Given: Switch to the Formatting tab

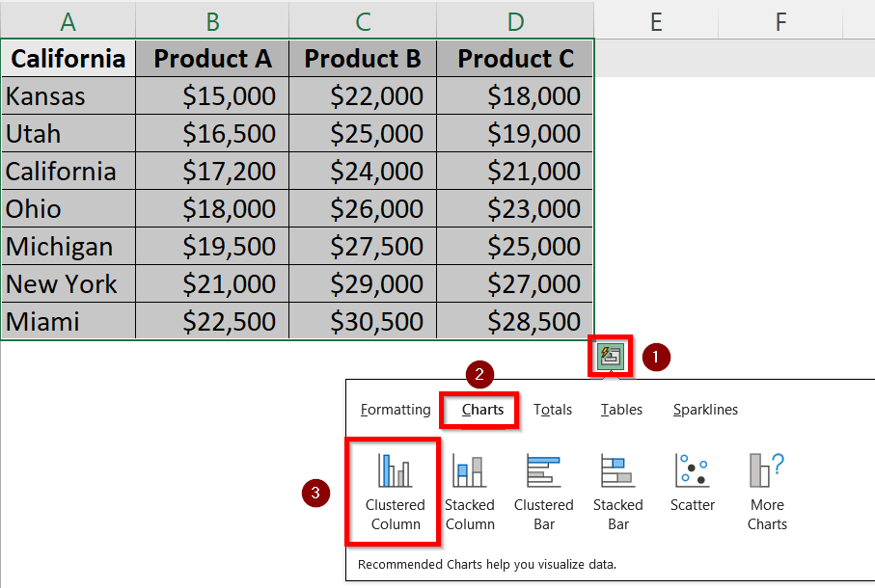Looking at the screenshot, I should tap(396, 410).
